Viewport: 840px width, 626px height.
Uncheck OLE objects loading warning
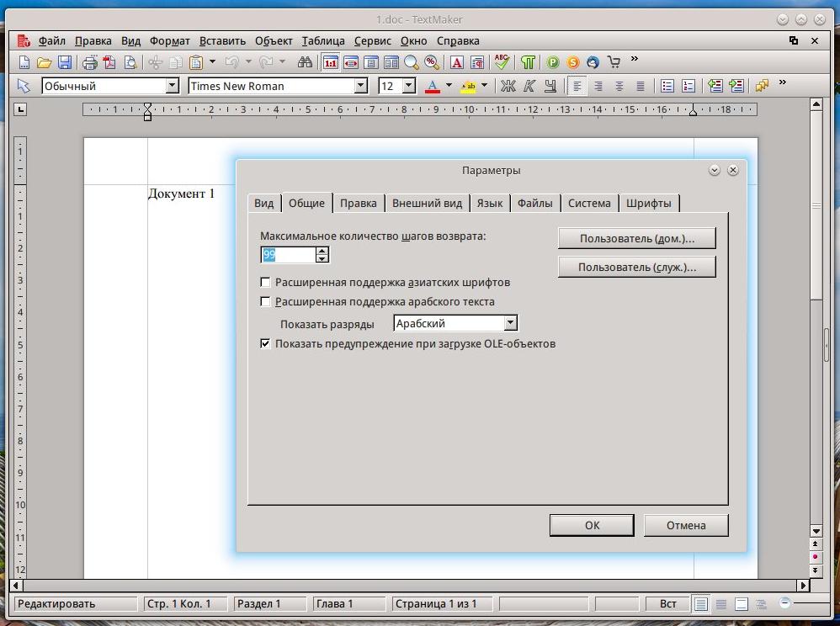tap(265, 343)
